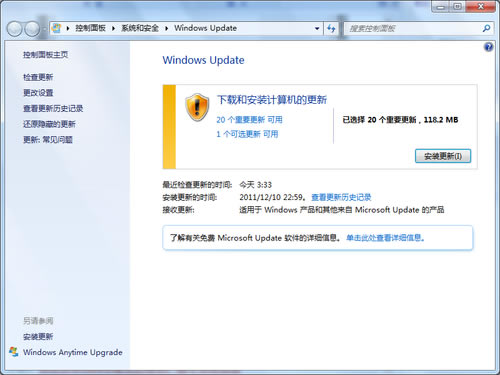Image resolution: width=500 pixels, height=375 pixels.
Task: Select 系统和安全 breadcrumb segment
Action: 140,28
